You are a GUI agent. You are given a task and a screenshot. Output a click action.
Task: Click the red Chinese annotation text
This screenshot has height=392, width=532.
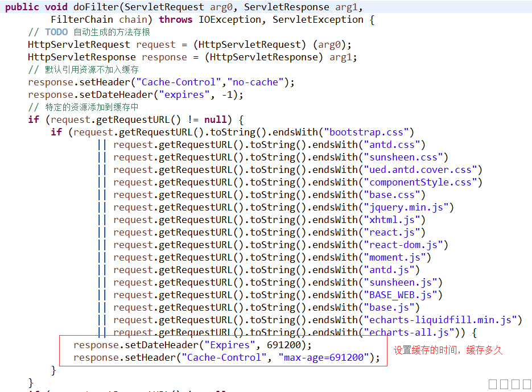[x=448, y=350]
